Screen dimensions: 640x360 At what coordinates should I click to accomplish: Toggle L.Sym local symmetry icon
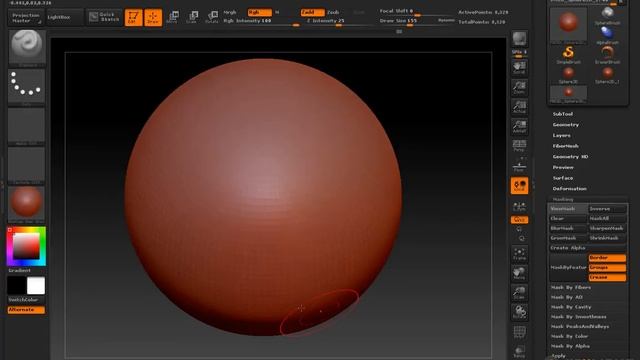tap(520, 207)
